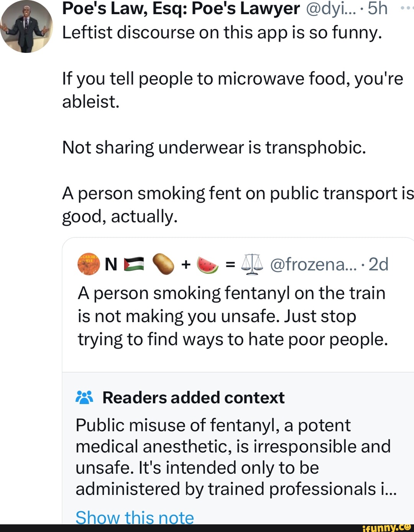Screen dimensions: 414x532
Task: Open the three-dot more options menu
Action: click(406, 8)
